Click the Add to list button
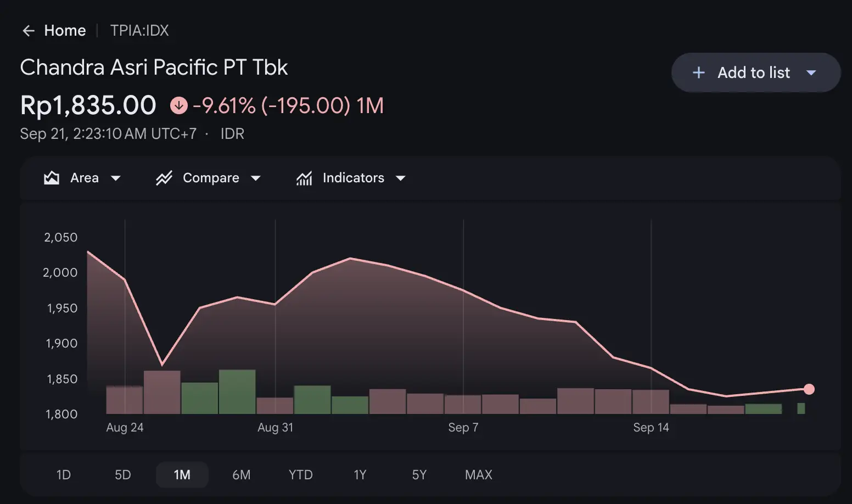 tap(756, 72)
